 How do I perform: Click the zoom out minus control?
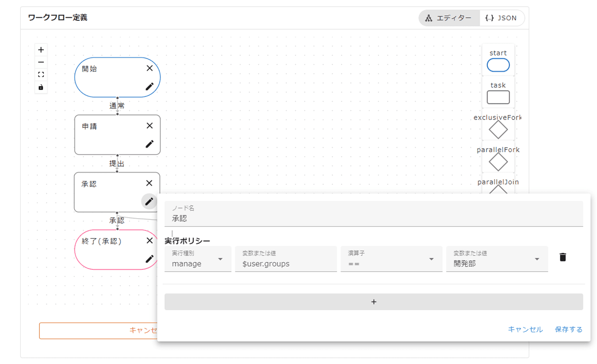tap(41, 62)
